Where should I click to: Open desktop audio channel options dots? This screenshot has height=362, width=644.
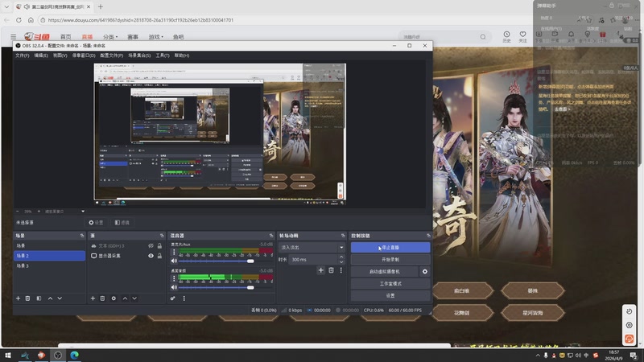click(174, 278)
